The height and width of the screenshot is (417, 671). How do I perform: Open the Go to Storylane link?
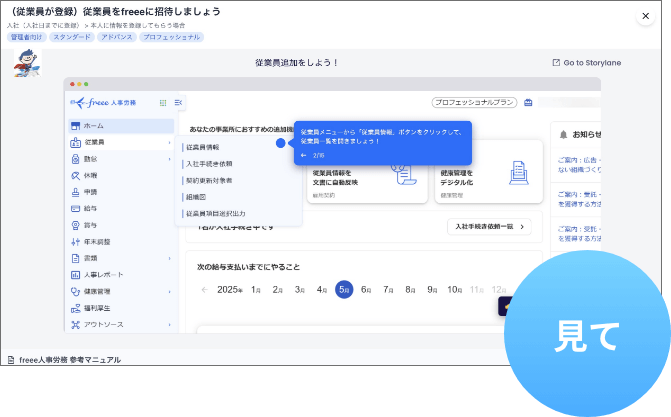pos(586,62)
